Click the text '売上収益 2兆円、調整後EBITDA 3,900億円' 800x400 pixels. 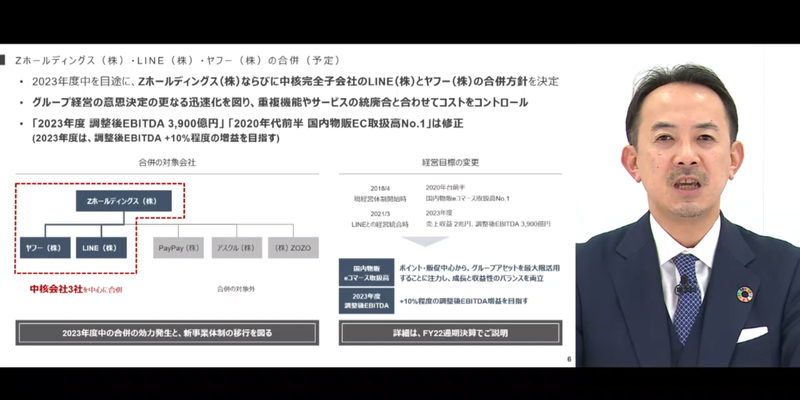coord(488,224)
